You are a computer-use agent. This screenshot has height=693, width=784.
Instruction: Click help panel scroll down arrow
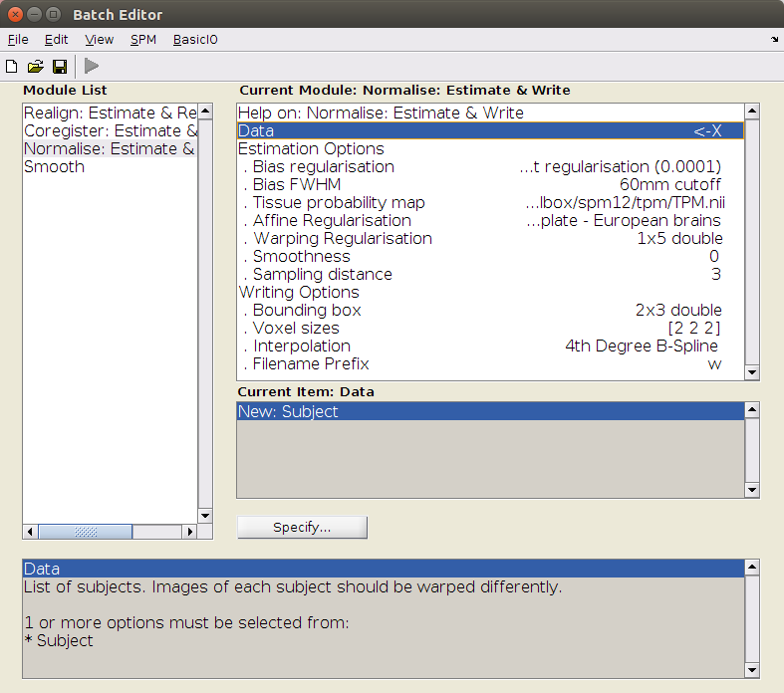point(752,670)
